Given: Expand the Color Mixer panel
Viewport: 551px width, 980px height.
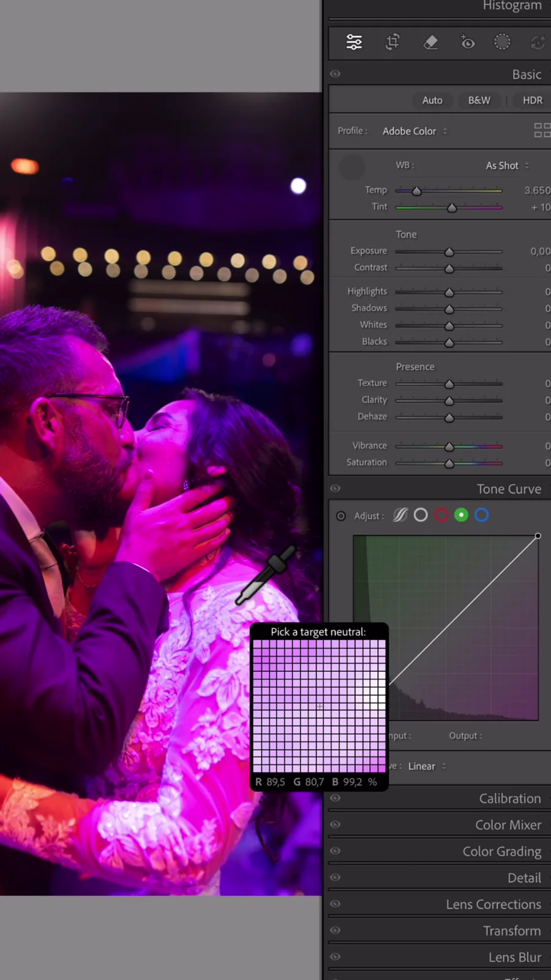Looking at the screenshot, I should [x=508, y=824].
